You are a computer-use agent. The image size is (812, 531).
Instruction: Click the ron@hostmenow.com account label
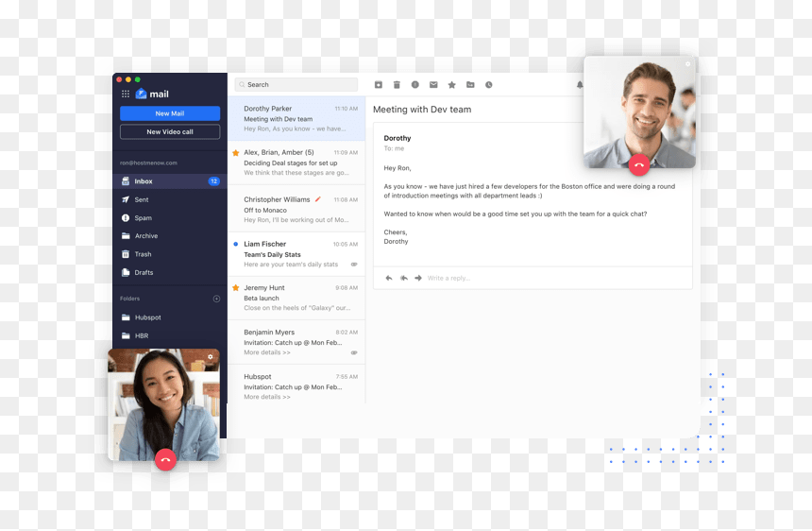[x=148, y=163]
